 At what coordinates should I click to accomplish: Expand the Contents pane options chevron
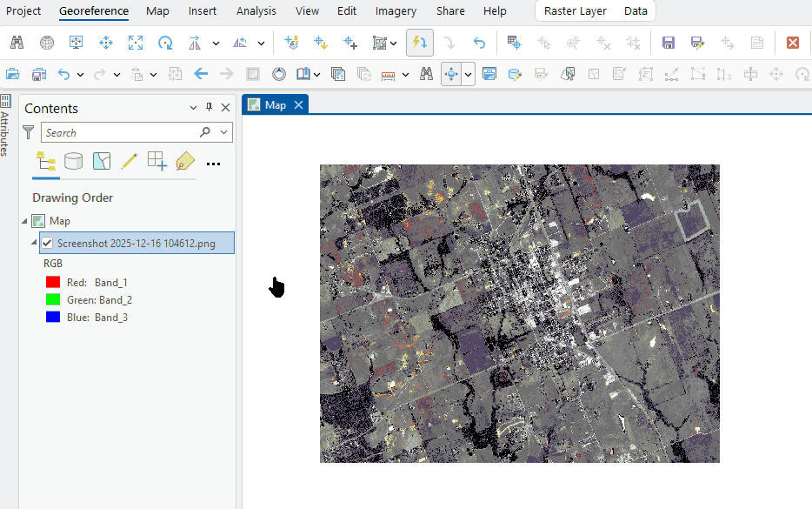(193, 108)
